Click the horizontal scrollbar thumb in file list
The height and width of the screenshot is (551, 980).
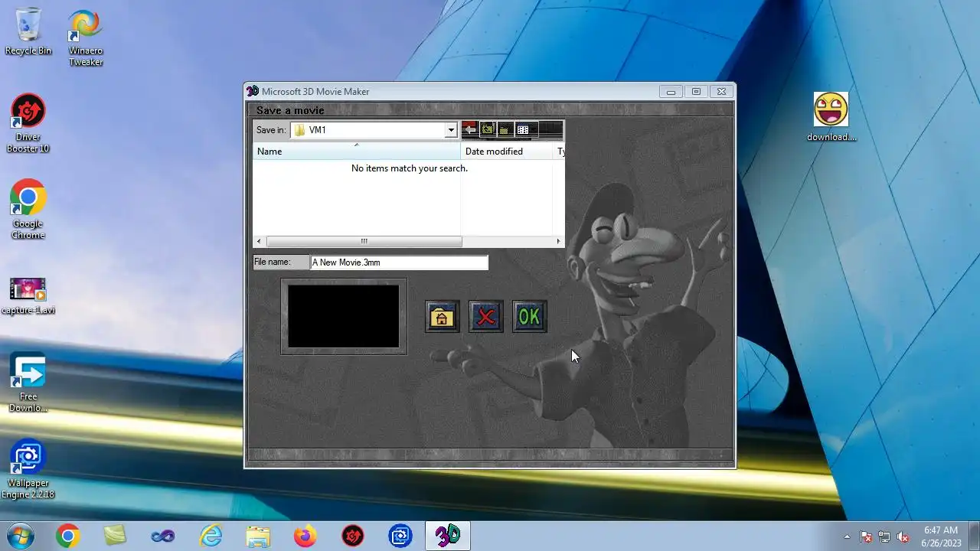point(364,241)
